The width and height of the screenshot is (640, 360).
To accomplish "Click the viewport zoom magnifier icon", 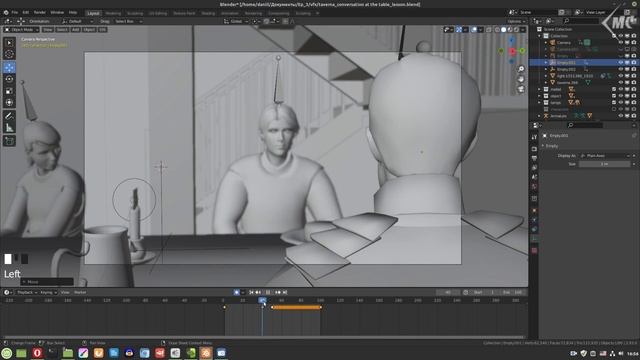I will pyautogui.click(x=521, y=69).
